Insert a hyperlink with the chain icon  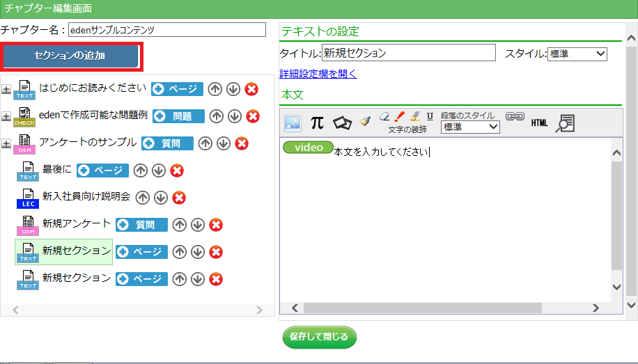click(x=515, y=117)
